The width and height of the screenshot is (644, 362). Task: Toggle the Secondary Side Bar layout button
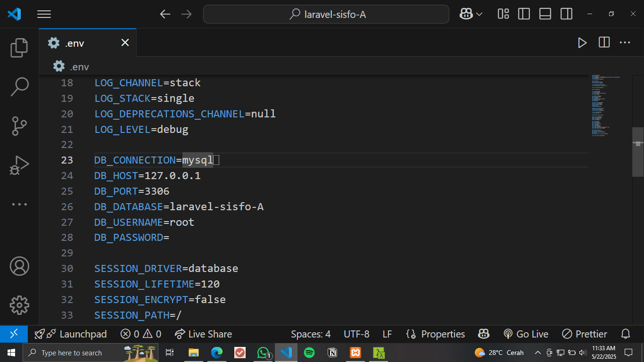pos(566,14)
